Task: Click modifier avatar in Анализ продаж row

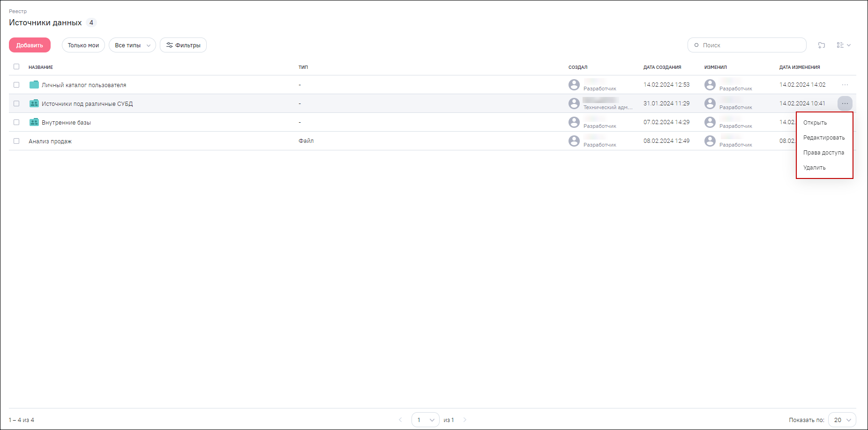Action: click(710, 141)
